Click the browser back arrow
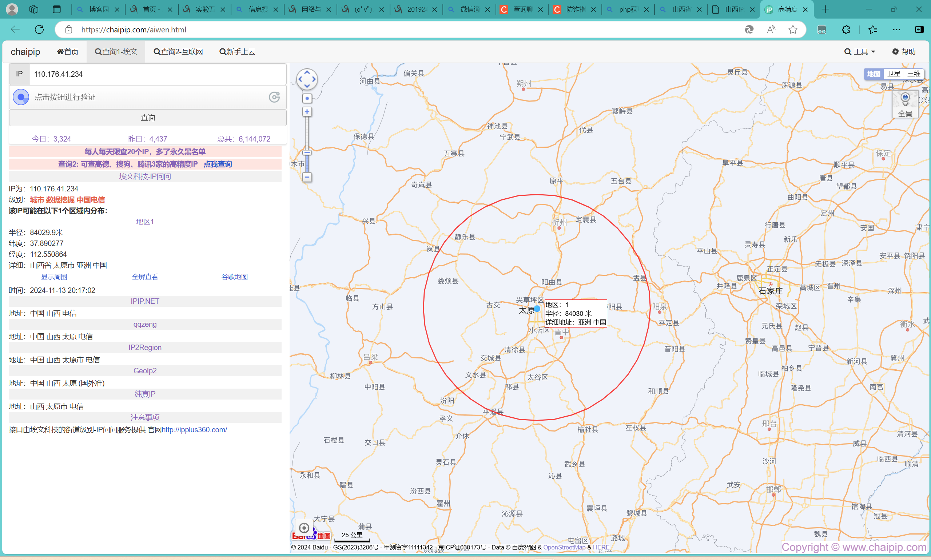This screenshot has width=931, height=560. pos(15,29)
